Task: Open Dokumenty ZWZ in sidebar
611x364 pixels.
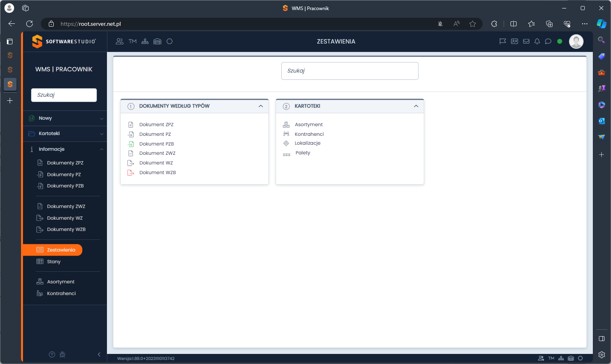Action: point(66,206)
